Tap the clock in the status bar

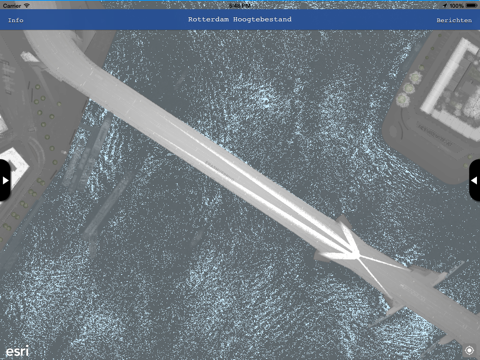coord(240,6)
